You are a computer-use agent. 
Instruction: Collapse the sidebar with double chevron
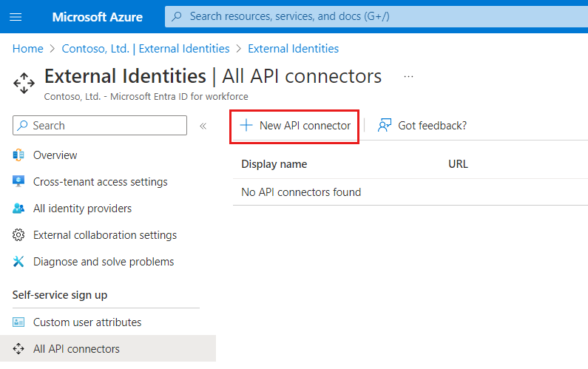pyautogui.click(x=203, y=126)
